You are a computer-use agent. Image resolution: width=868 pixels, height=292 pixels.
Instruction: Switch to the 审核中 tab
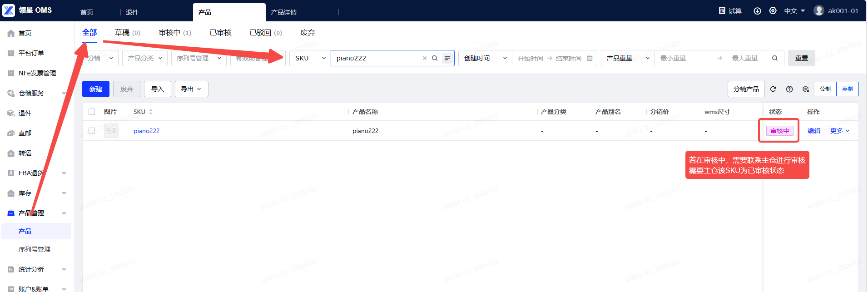pyautogui.click(x=175, y=33)
